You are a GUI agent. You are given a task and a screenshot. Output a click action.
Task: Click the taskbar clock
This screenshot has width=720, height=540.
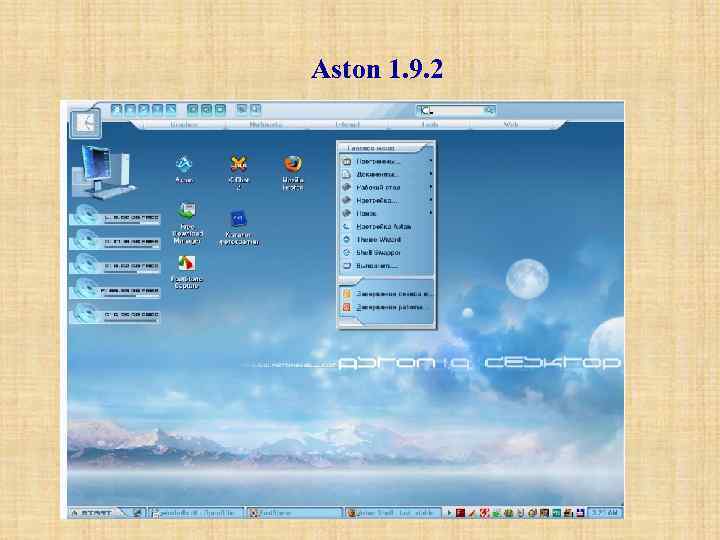604,512
